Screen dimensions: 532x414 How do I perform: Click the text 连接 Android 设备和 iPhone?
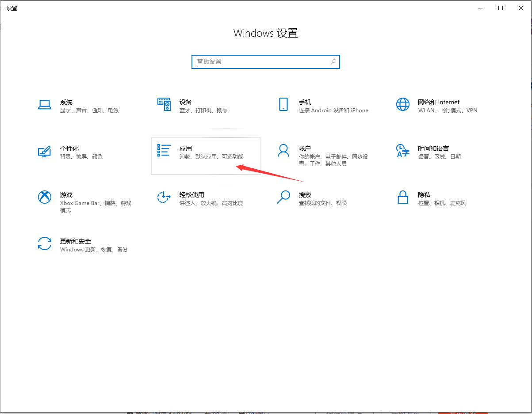tap(333, 110)
